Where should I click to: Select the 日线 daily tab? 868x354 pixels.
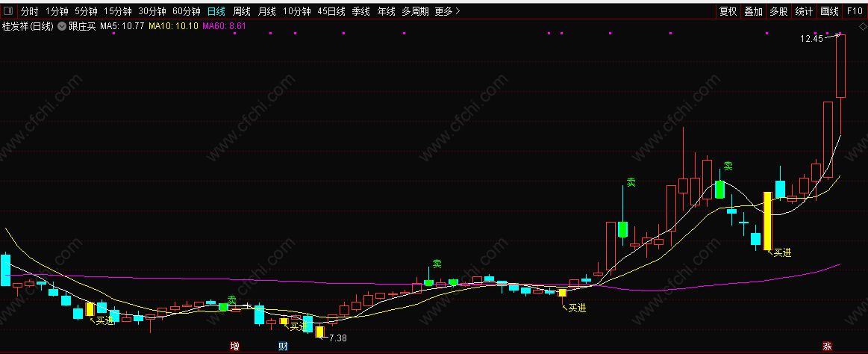coord(216,11)
